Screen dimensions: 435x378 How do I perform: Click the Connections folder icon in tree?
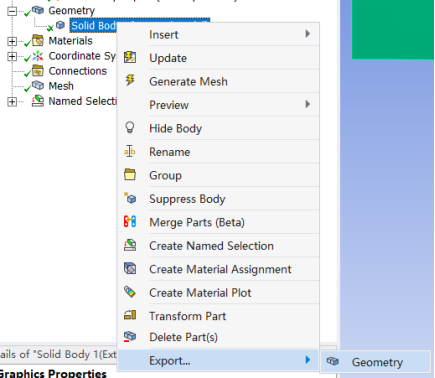coord(38,71)
